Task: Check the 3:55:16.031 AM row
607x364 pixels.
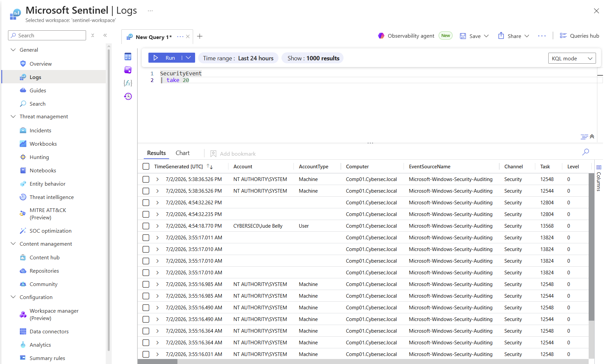Action: (x=146, y=354)
